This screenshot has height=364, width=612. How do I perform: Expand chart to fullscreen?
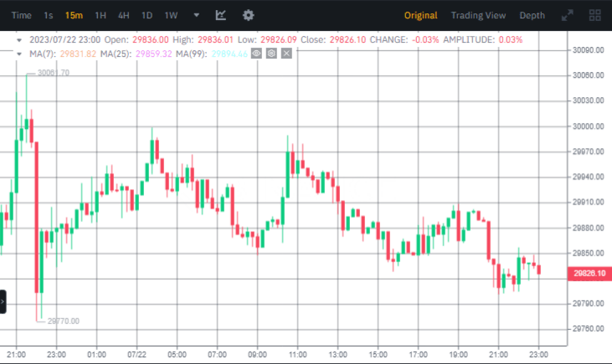click(567, 16)
